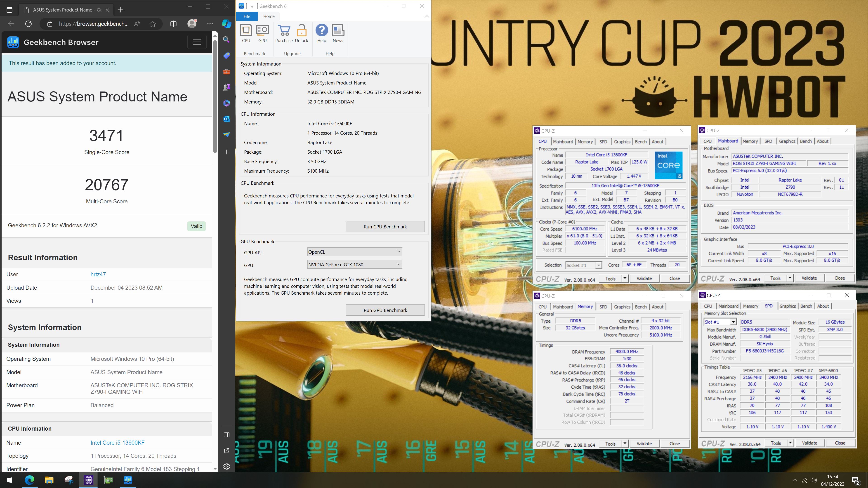Click Run CPU Benchmark button

385,227
